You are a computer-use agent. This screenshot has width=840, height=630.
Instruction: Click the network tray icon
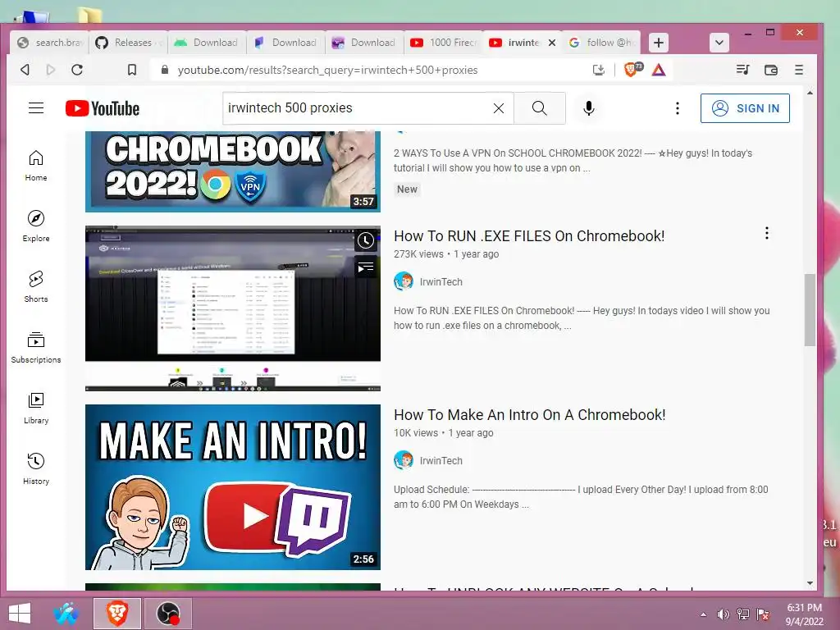pyautogui.click(x=743, y=614)
